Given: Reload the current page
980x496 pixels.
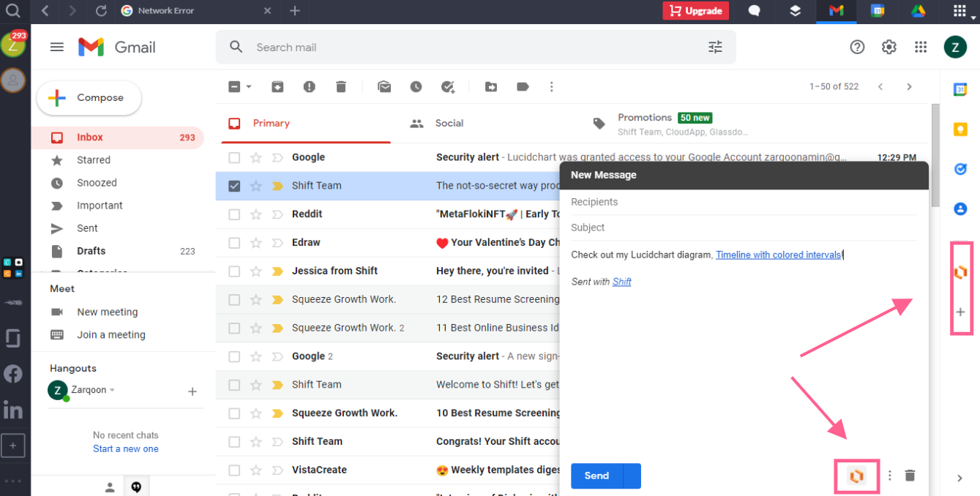Looking at the screenshot, I should pos(101,10).
